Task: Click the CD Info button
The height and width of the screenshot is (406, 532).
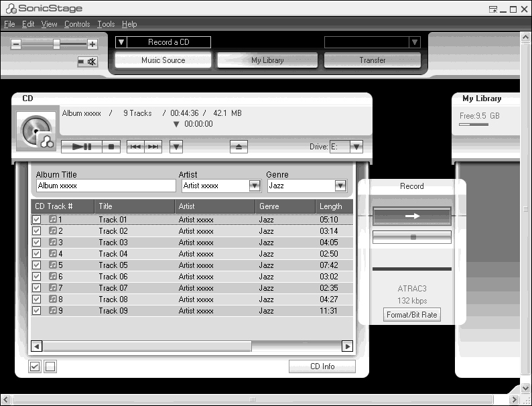Action: point(322,366)
